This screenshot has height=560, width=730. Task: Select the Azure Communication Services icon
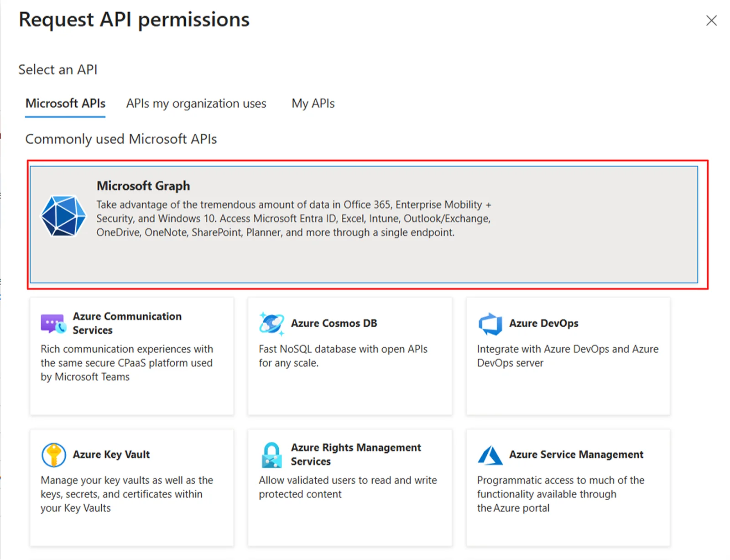tap(52, 323)
